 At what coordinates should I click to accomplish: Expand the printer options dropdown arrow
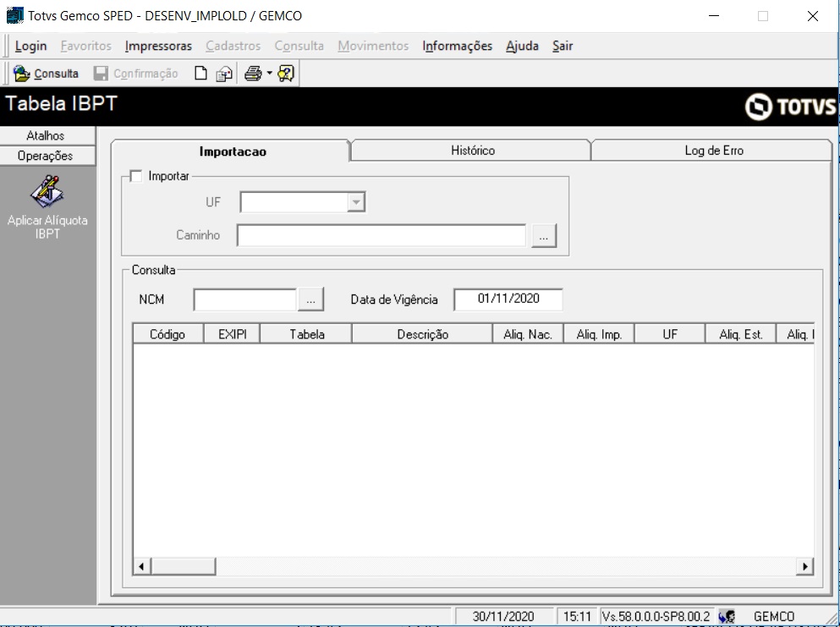click(270, 74)
